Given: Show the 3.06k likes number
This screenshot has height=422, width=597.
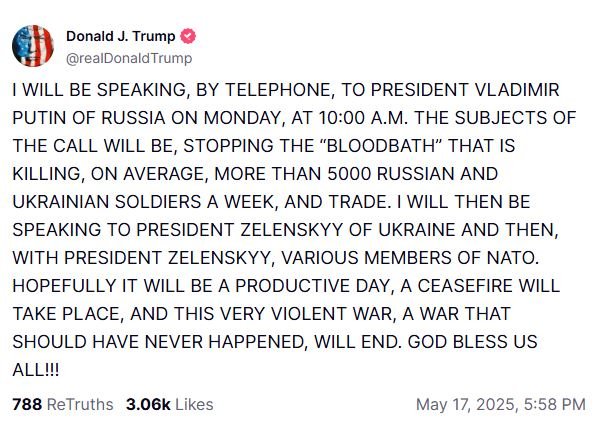Looking at the screenshot, I should (x=148, y=404).
